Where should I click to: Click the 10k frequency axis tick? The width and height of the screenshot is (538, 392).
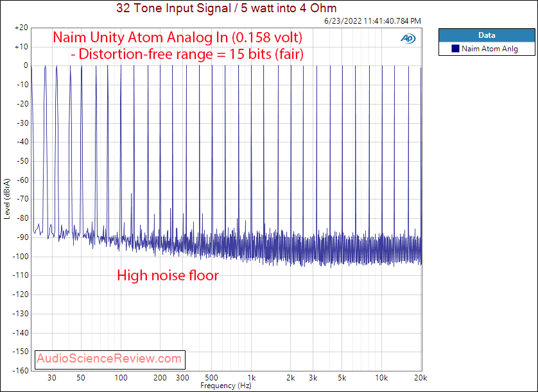click(x=381, y=378)
